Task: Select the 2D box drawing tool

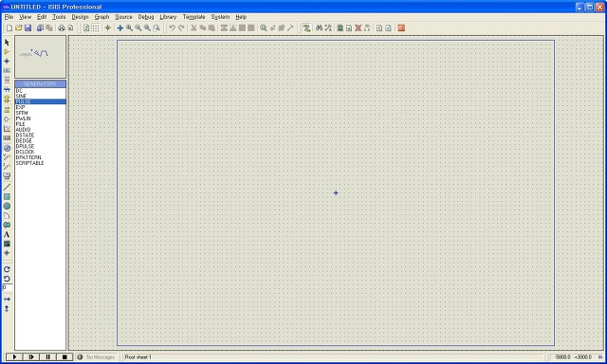Action: point(7,196)
